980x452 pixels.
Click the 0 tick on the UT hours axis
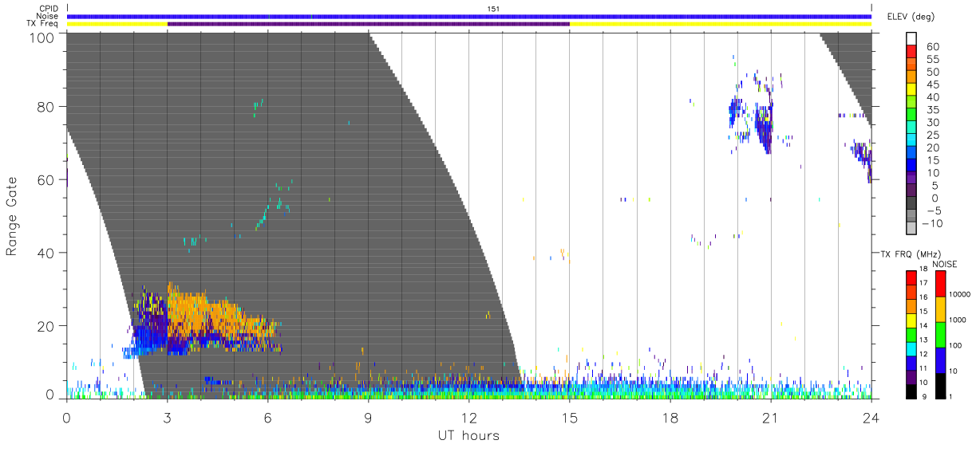click(67, 416)
